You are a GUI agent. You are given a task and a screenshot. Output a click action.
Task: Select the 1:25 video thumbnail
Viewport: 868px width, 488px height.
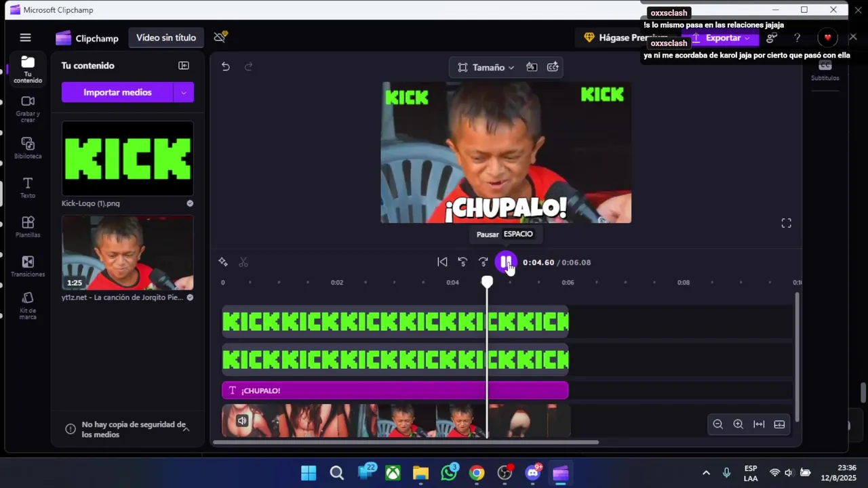point(127,253)
